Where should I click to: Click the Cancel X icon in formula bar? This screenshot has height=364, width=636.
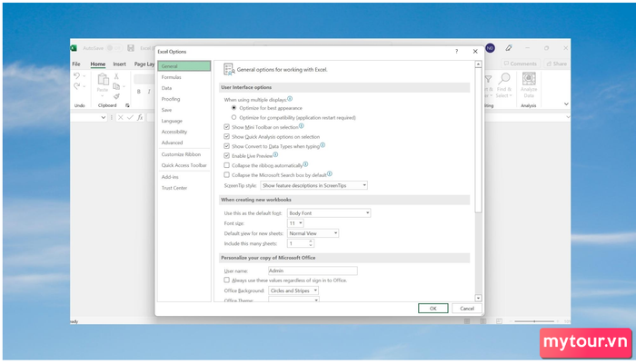pos(121,117)
